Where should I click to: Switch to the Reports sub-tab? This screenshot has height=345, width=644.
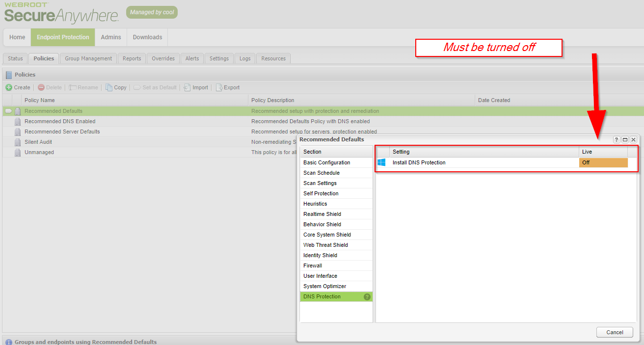click(x=132, y=58)
